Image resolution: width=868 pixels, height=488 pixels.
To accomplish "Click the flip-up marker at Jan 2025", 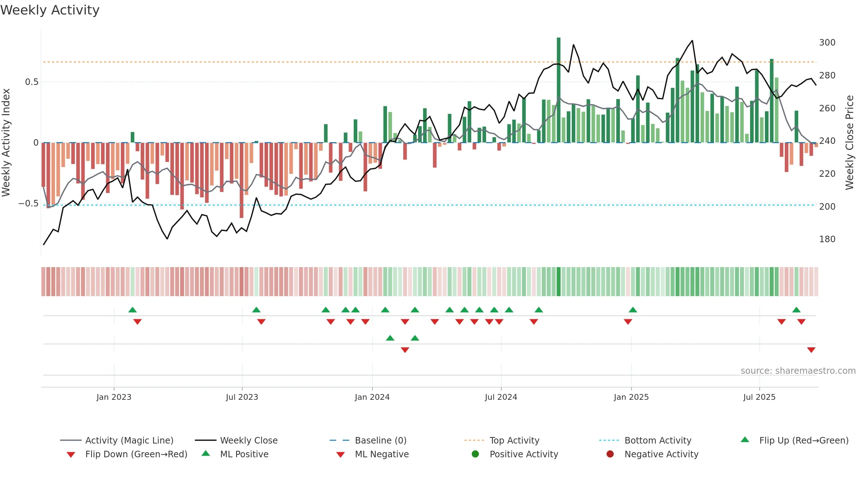I will click(633, 310).
